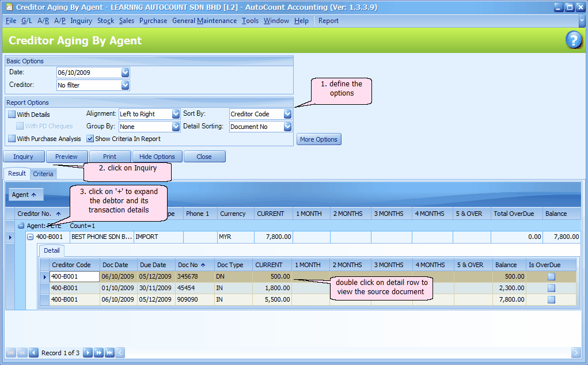This screenshot has width=588, height=365.
Task: Open the Group By dropdown
Action: (x=174, y=126)
